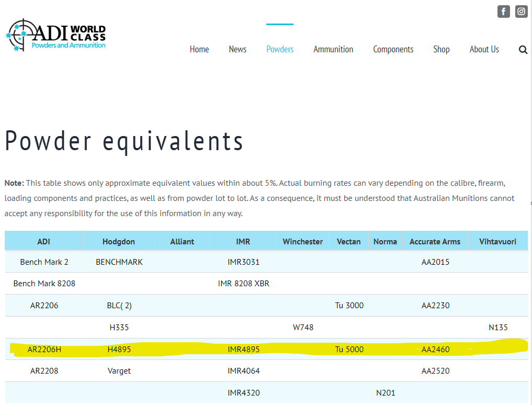Screen dimensions: 532x405
Task: Go to the Home menu item
Action: click(x=199, y=49)
